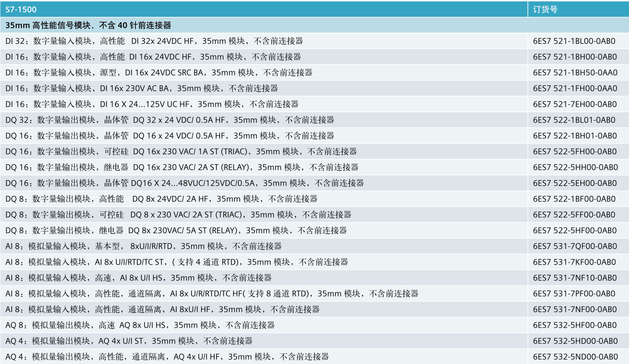Click order number 6ES7 521-1BL00-0AB0

574,41
